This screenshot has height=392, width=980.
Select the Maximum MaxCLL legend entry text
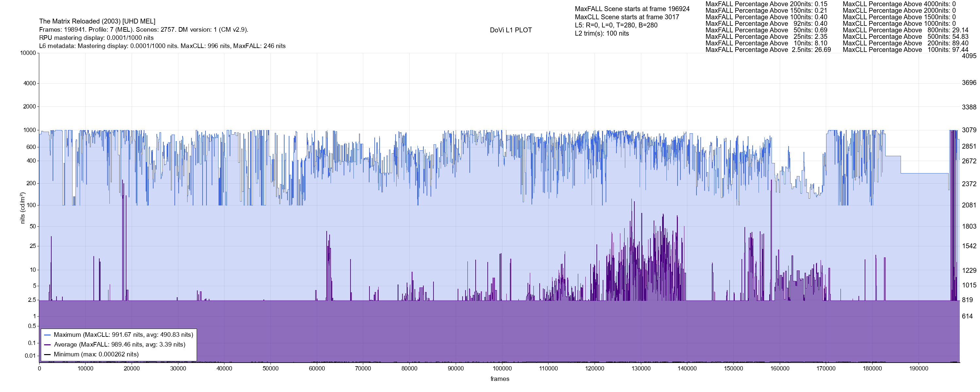point(123,335)
